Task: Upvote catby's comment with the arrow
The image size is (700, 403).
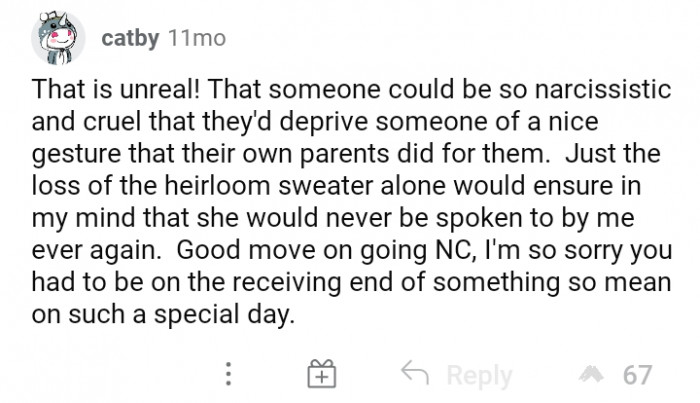Action: (598, 375)
